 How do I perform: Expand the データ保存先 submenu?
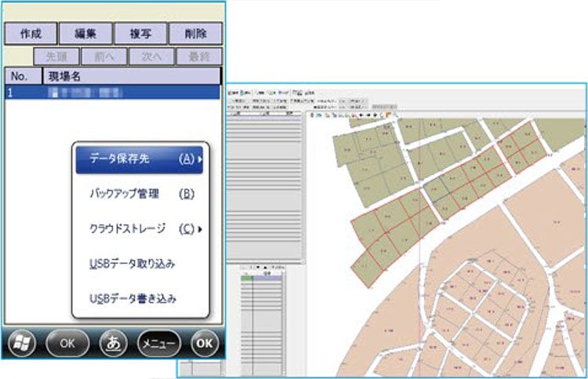coord(139,159)
